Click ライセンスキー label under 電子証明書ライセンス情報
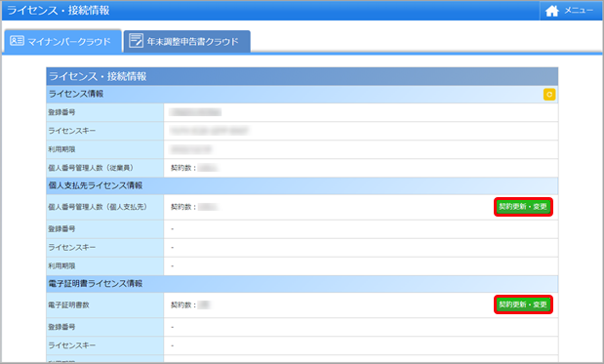This screenshot has width=604, height=364. click(x=71, y=345)
